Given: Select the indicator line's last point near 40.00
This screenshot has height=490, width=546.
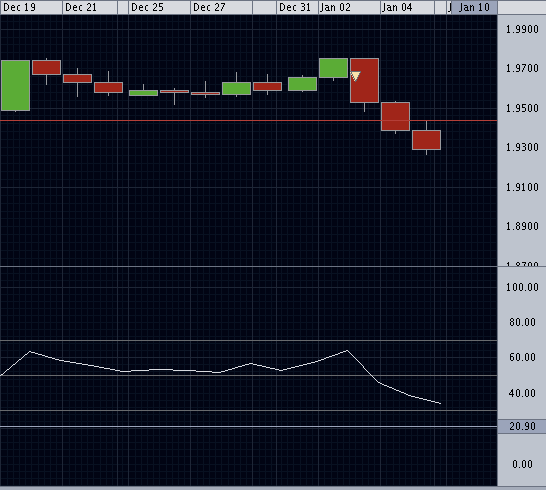Looking at the screenshot, I should (x=440, y=404).
